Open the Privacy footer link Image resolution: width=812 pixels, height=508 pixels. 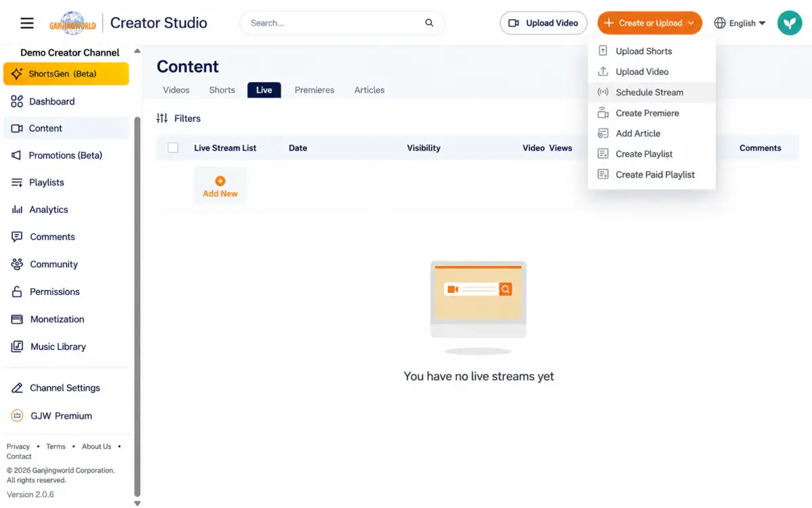point(18,446)
